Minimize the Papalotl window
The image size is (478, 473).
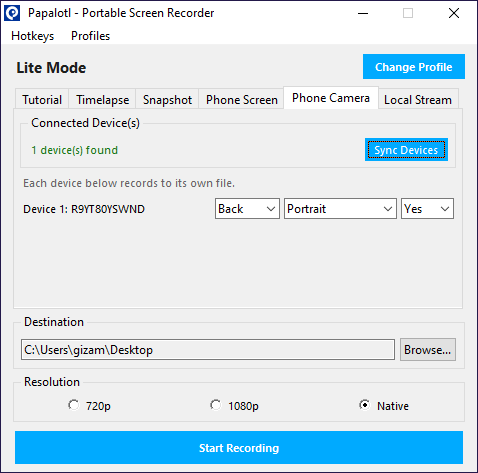coord(363,13)
